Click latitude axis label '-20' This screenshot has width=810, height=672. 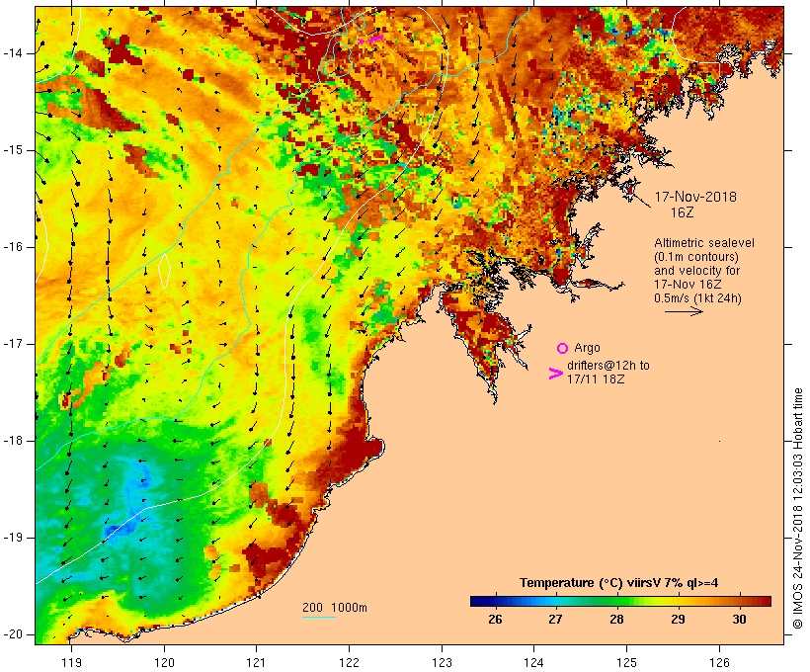click(13, 634)
